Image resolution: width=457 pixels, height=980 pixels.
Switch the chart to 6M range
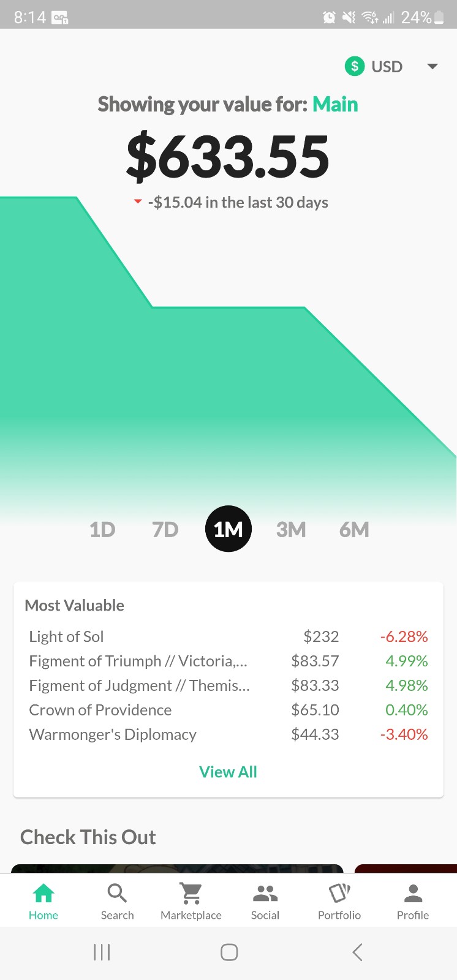pyautogui.click(x=354, y=529)
